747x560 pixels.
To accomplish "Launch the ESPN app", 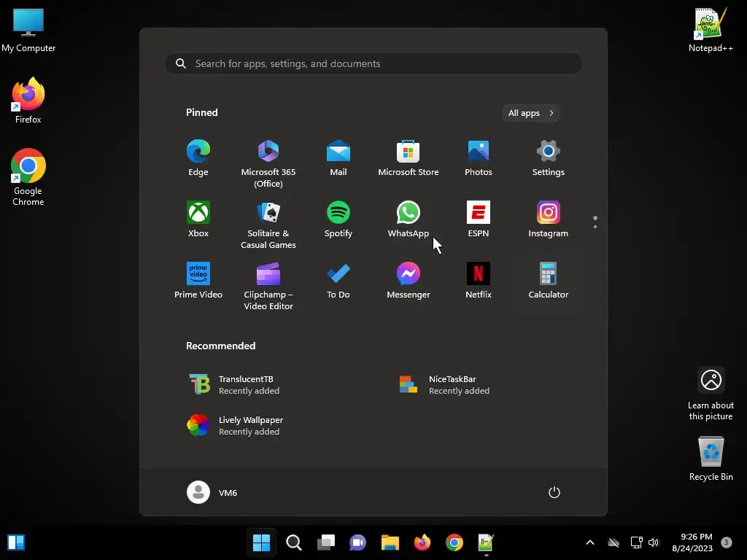I will (x=479, y=219).
